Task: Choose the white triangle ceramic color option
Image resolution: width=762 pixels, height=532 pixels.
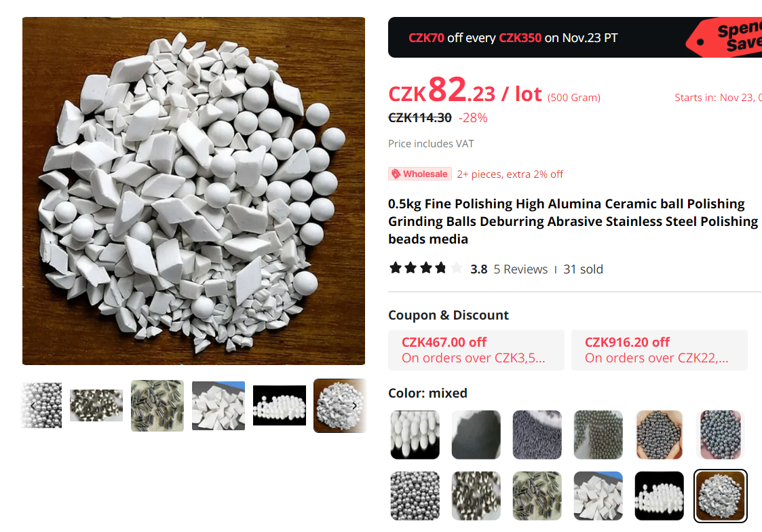Action: tap(598, 495)
